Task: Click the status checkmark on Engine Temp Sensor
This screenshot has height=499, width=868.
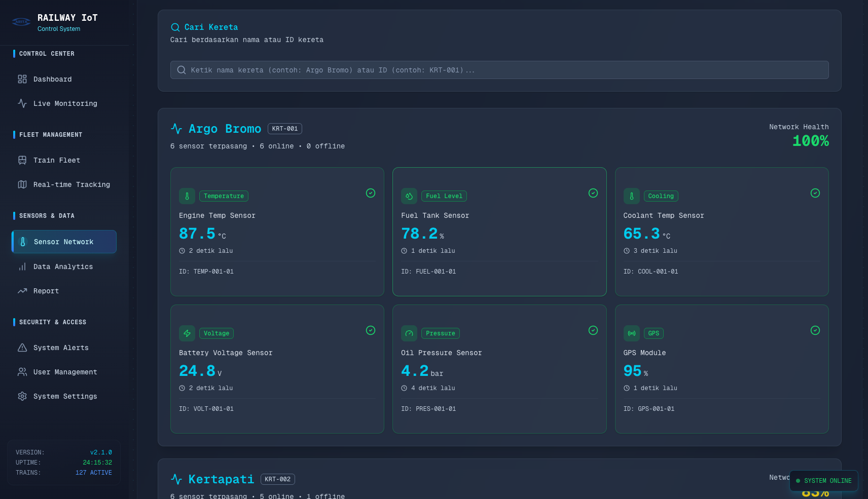Action: point(371,193)
